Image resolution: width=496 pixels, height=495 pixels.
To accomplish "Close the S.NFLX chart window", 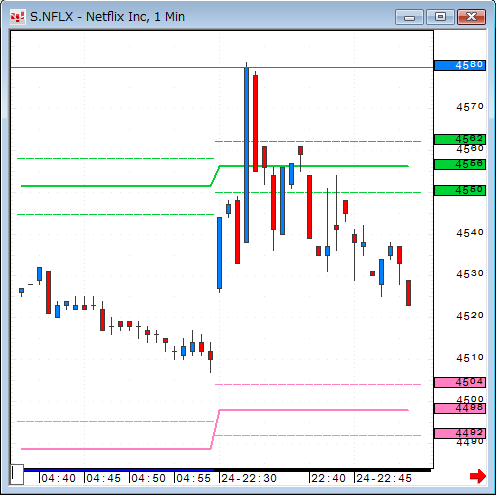I will click(471, 17).
